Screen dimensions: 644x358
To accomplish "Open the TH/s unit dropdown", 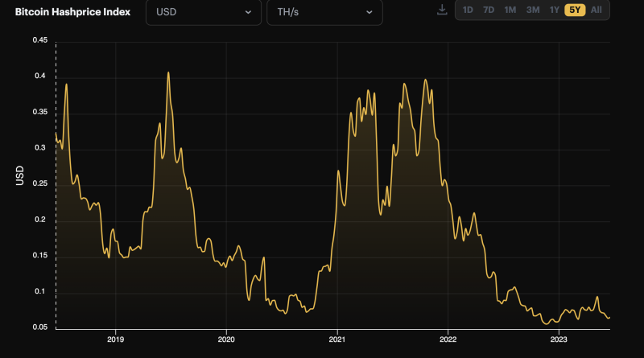I will (x=324, y=12).
